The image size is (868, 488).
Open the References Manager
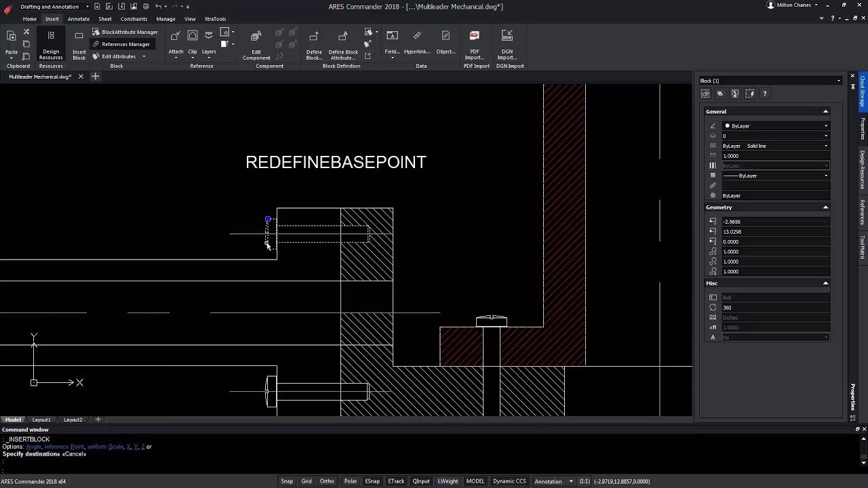(x=125, y=44)
